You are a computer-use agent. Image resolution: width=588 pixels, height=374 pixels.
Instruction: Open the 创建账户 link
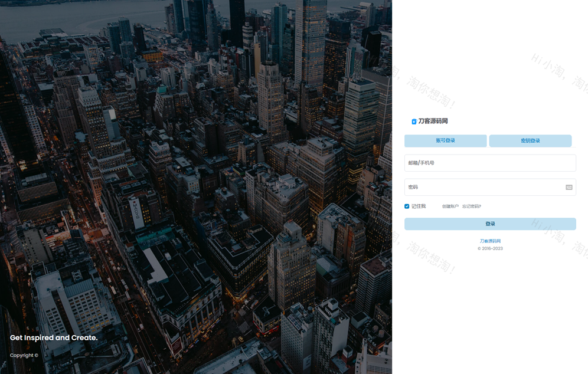pyautogui.click(x=450, y=206)
